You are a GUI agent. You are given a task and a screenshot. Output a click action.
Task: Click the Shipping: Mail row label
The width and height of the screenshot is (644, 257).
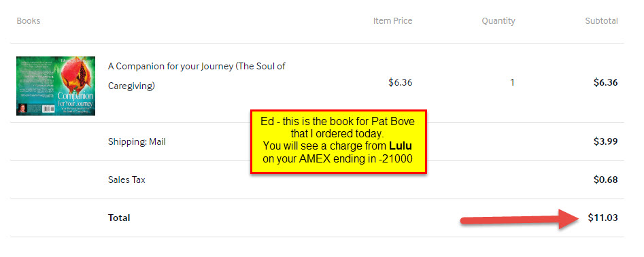point(137,141)
